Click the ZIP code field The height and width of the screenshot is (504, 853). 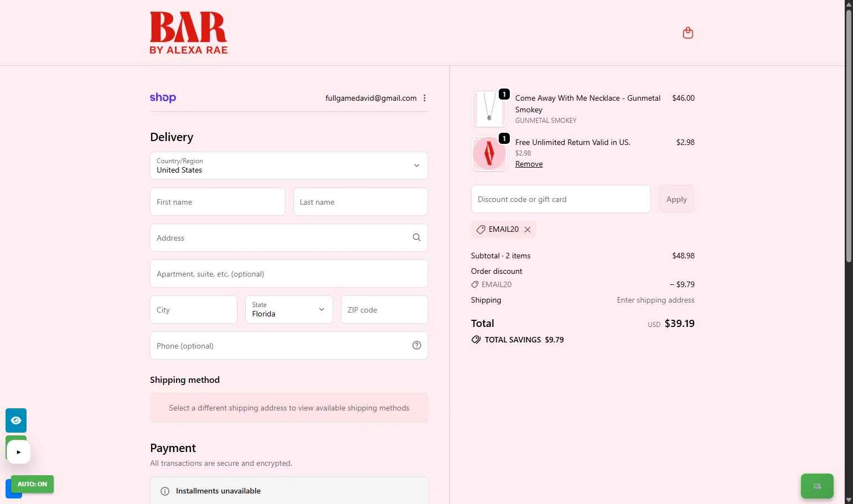tap(385, 309)
